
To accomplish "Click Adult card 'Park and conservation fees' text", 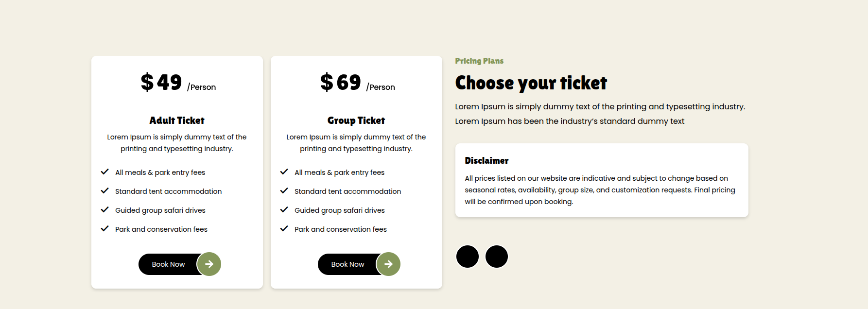I will [x=161, y=229].
